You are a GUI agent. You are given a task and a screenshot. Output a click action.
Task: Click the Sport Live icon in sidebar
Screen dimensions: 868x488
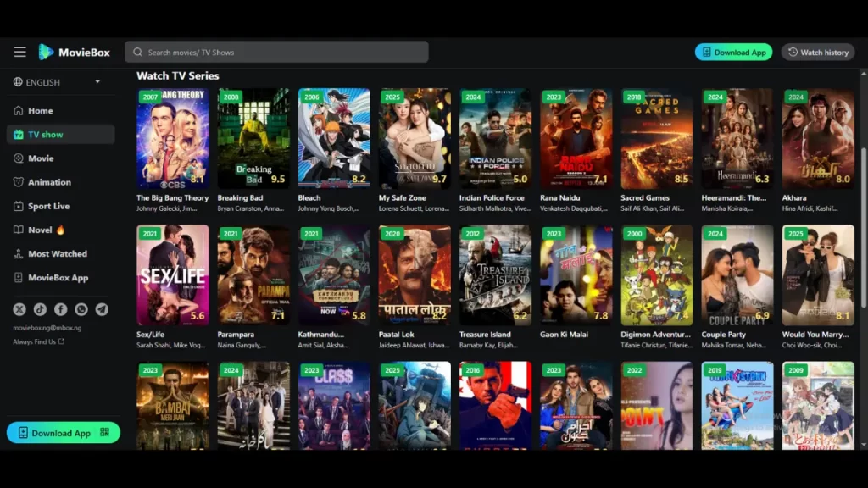pyautogui.click(x=19, y=206)
